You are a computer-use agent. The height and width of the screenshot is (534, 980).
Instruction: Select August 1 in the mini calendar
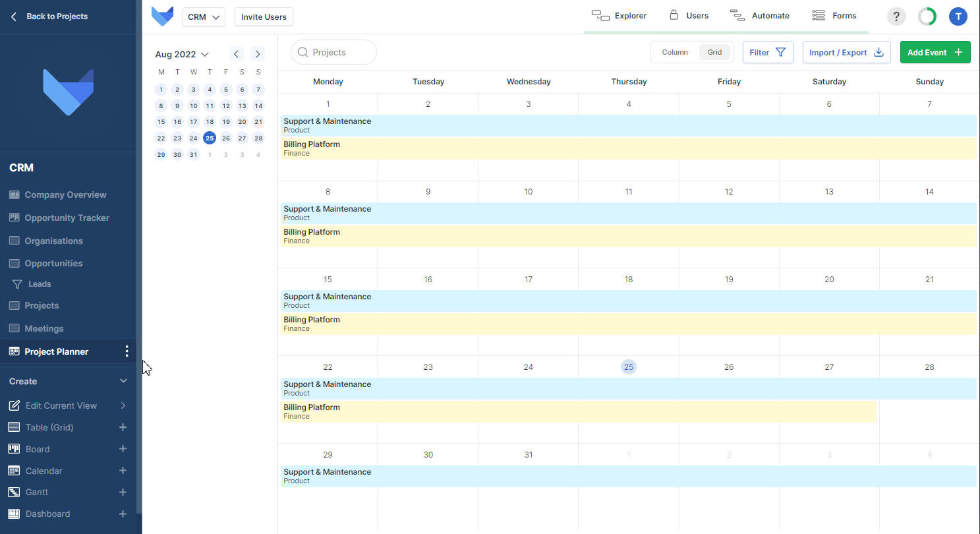161,90
